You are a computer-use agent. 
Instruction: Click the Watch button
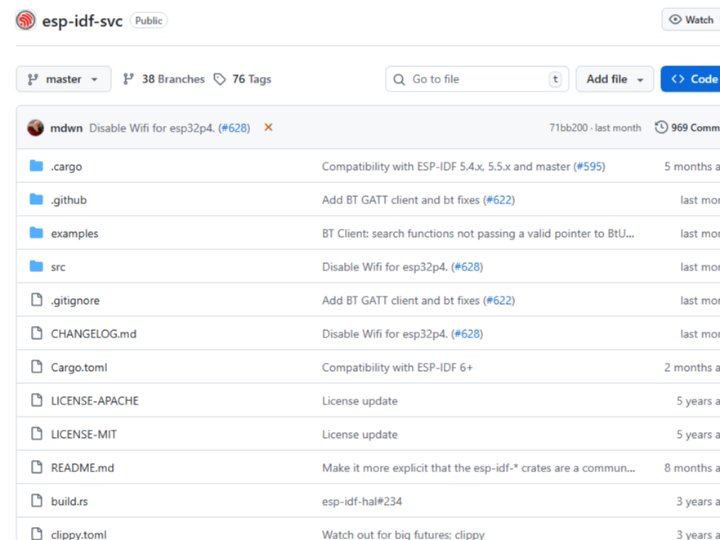(691, 20)
